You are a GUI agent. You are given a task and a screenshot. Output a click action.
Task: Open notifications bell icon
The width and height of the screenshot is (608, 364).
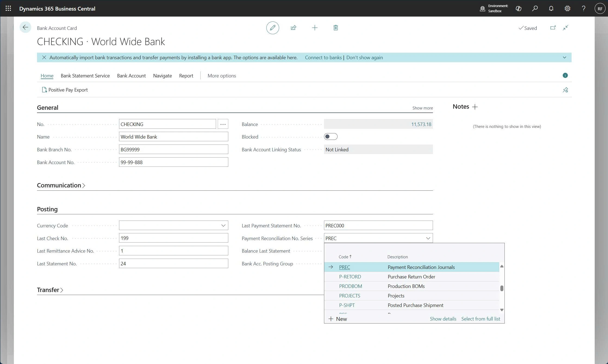551,8
